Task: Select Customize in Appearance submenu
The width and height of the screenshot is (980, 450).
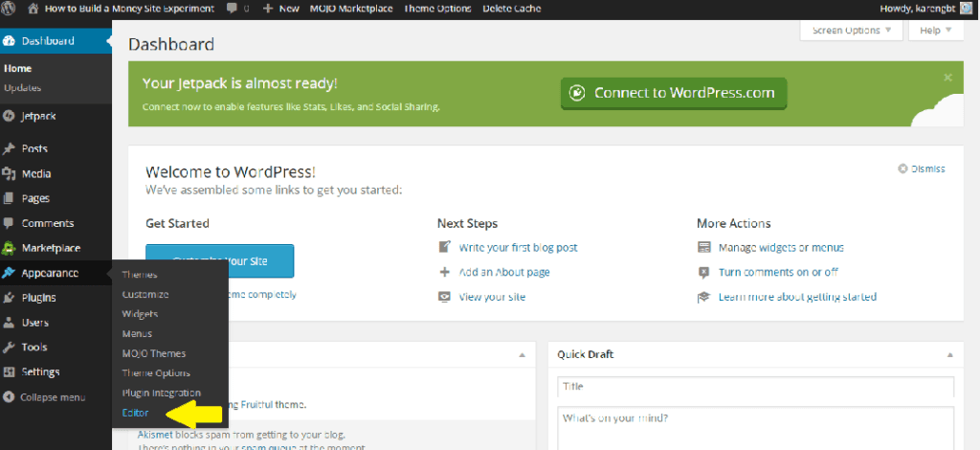Action: (145, 294)
